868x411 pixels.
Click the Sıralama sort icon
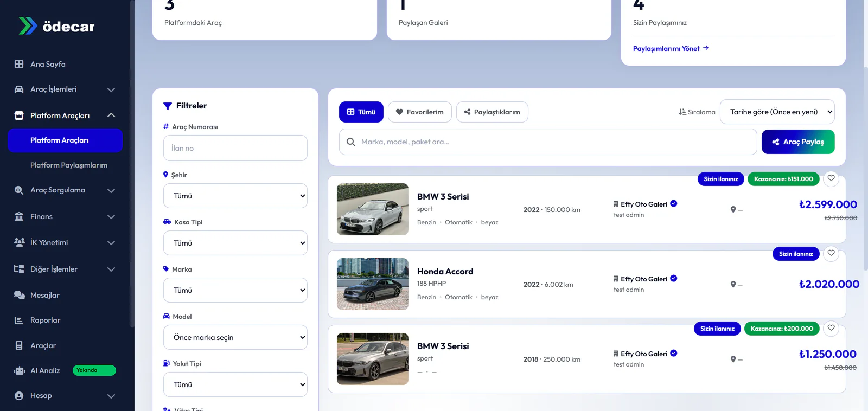tap(682, 112)
